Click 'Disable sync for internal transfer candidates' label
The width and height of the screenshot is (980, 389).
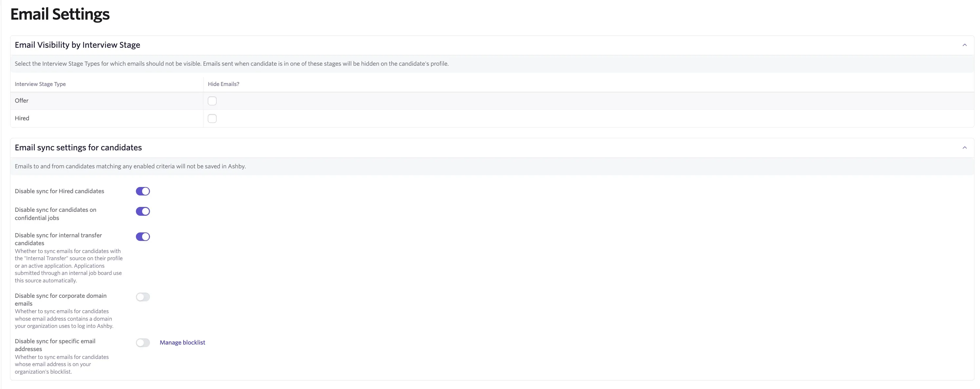tap(58, 239)
